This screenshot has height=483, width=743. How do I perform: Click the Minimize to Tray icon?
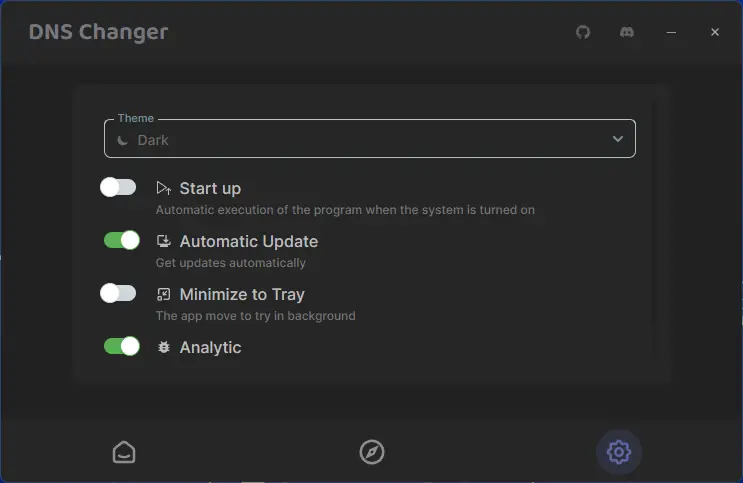coord(164,294)
